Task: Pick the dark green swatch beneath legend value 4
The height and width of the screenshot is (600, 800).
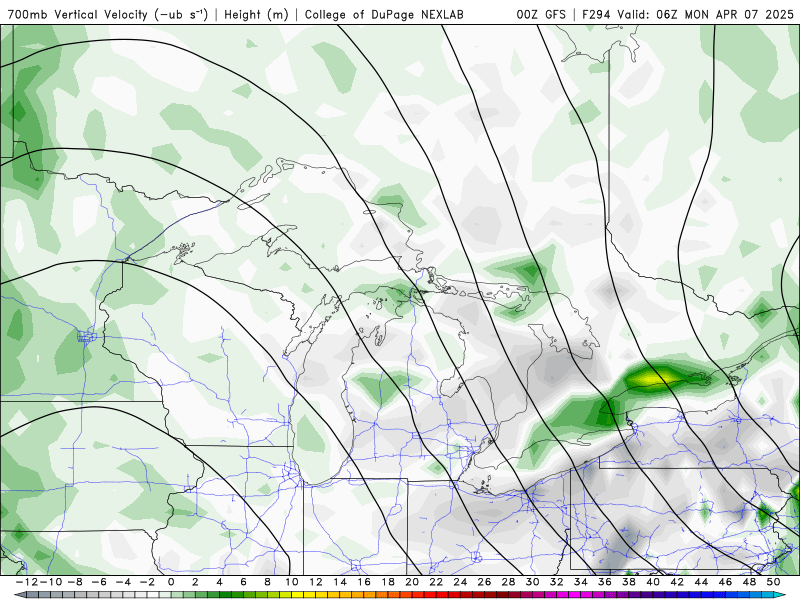Action: 225,595
